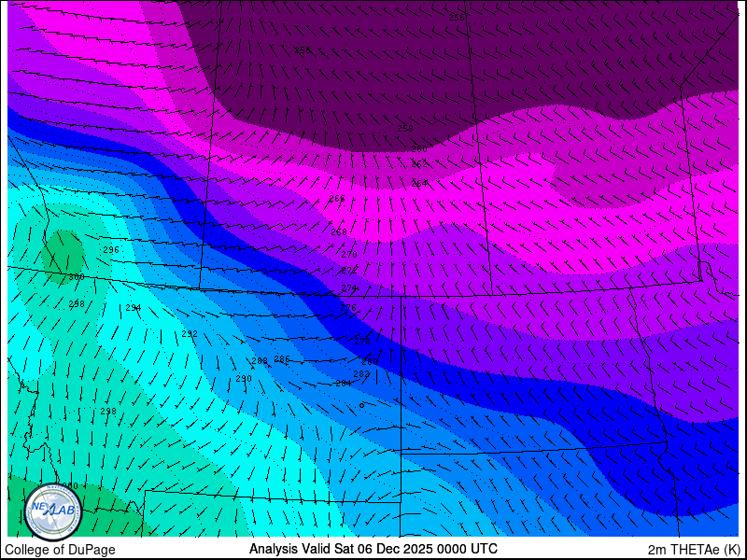Image resolution: width=747 pixels, height=560 pixels.
Task: Select the 296 contour label
Action: coord(111,250)
